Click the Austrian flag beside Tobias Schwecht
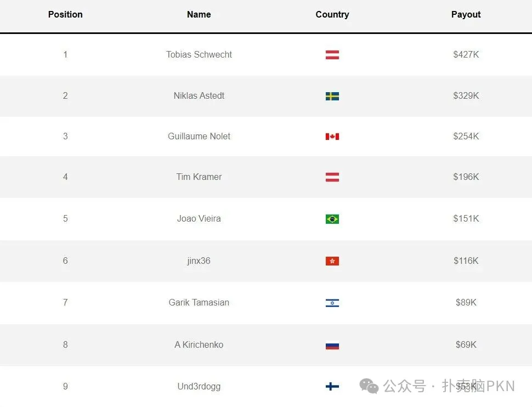The image size is (532, 407). pyautogui.click(x=332, y=55)
